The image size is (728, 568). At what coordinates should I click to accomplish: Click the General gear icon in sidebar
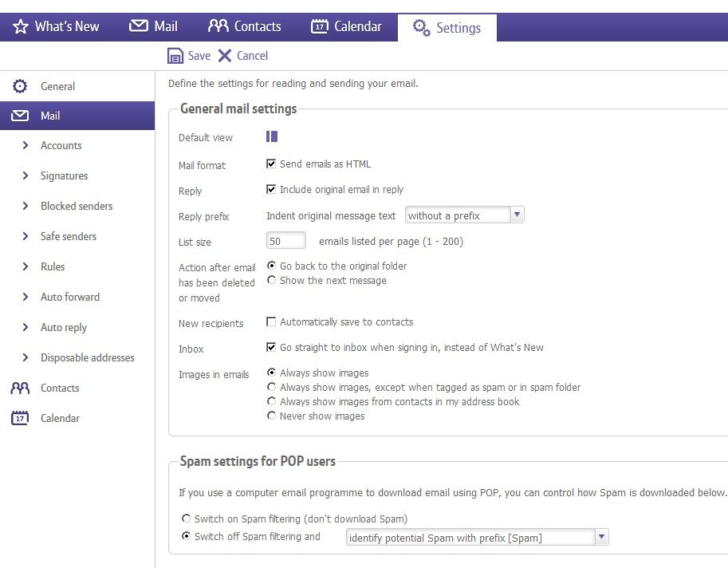pyautogui.click(x=20, y=86)
